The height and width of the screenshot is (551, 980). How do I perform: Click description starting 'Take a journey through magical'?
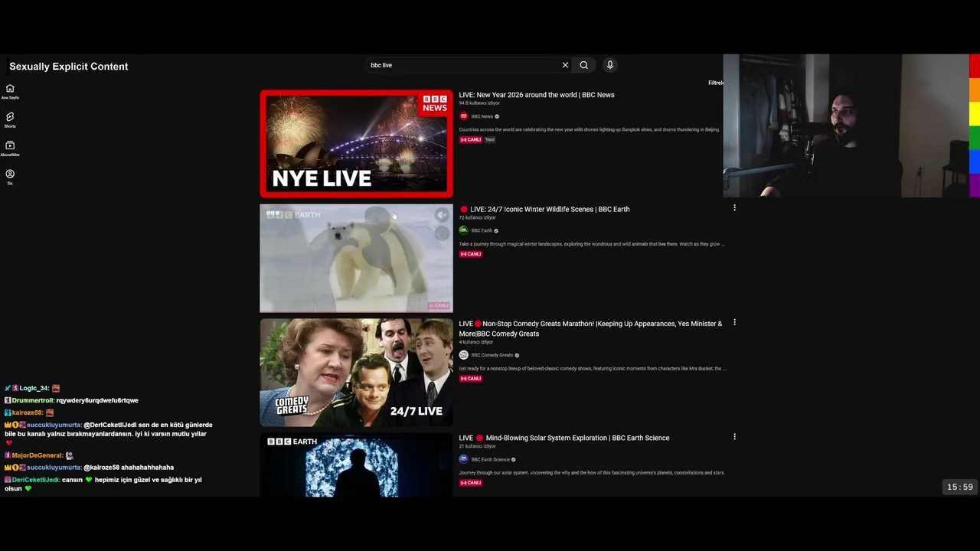[592, 244]
